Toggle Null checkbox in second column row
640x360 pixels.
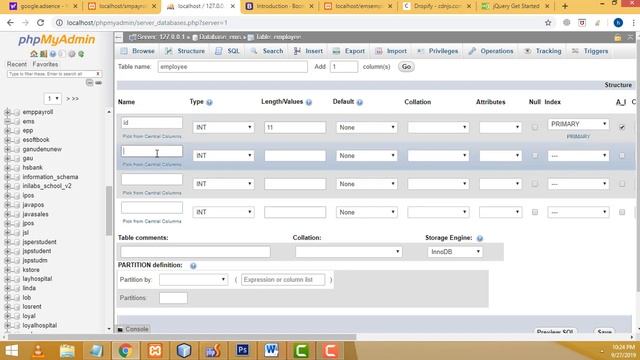(535, 156)
